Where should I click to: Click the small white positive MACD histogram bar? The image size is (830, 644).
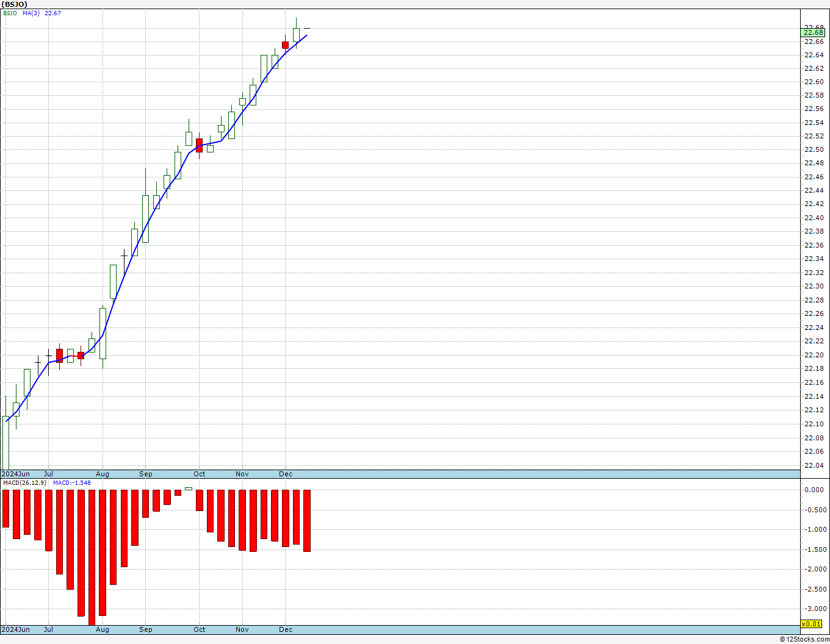tap(189, 488)
